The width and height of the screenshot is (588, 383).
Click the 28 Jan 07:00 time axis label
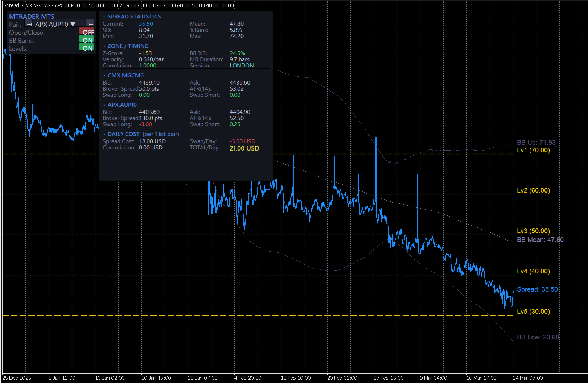pos(203,378)
